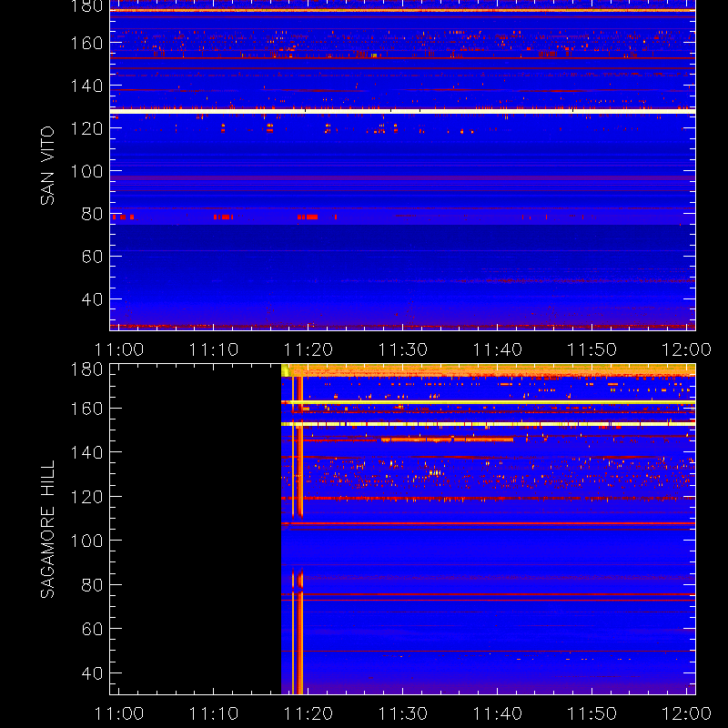
Task: Click the 80 frequency label on San Vito axis
Action: click(92, 214)
